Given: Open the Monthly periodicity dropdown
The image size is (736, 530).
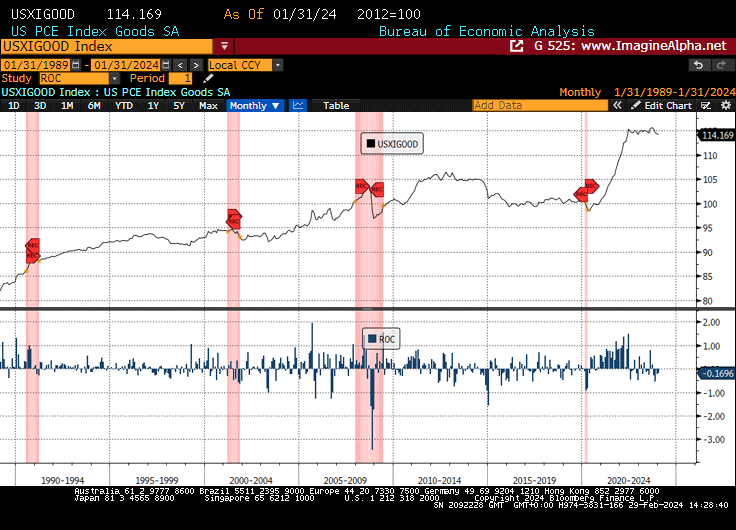Looking at the screenshot, I should coord(255,105).
